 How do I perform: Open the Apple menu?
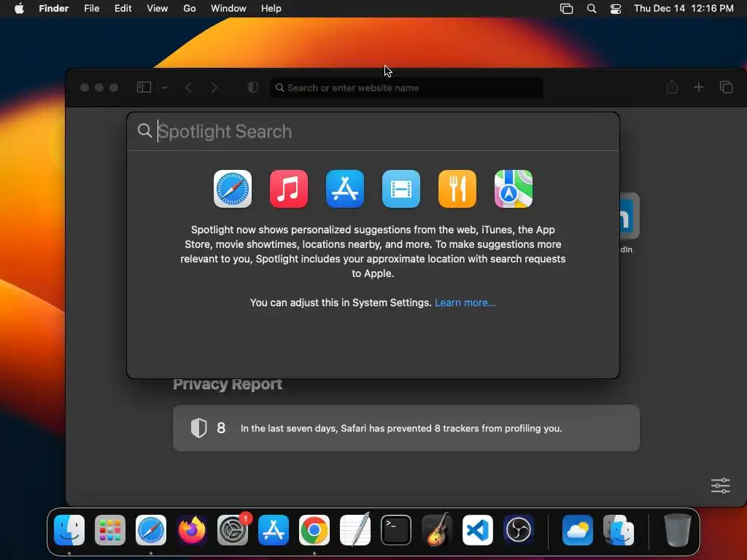point(19,9)
